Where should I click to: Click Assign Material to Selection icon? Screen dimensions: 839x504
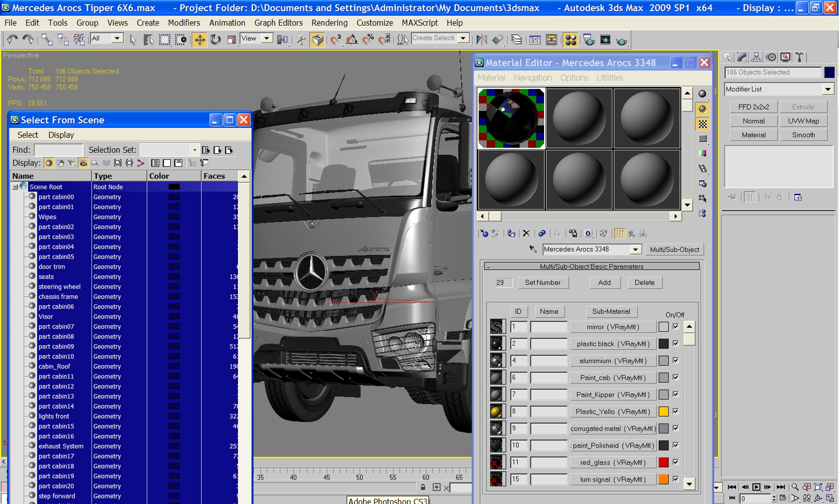[511, 233]
